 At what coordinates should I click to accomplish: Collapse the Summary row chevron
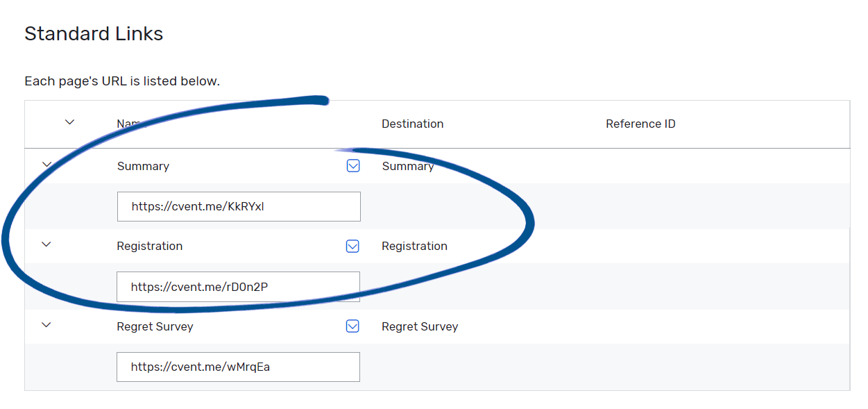[x=46, y=164]
